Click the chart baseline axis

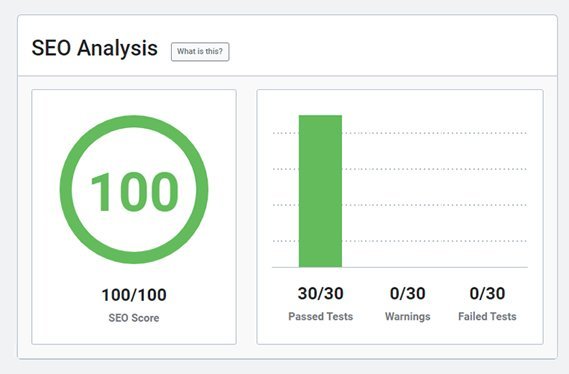400,267
